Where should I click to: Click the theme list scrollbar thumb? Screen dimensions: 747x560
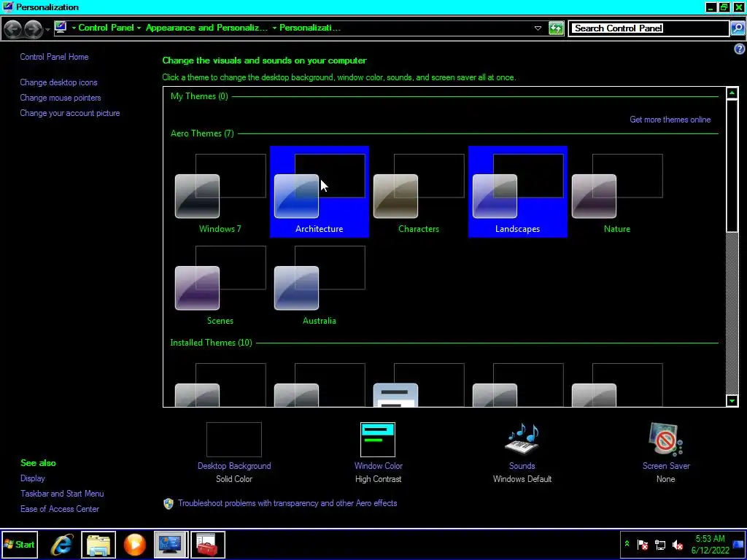click(732, 166)
